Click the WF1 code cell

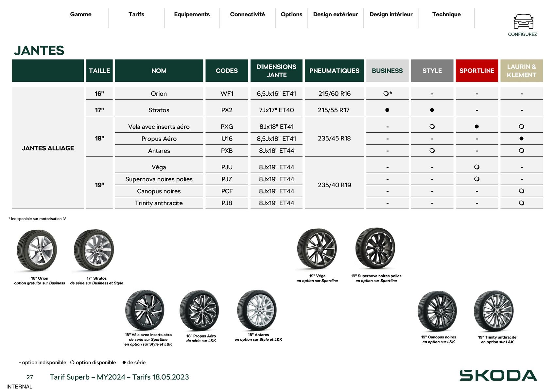coord(227,93)
